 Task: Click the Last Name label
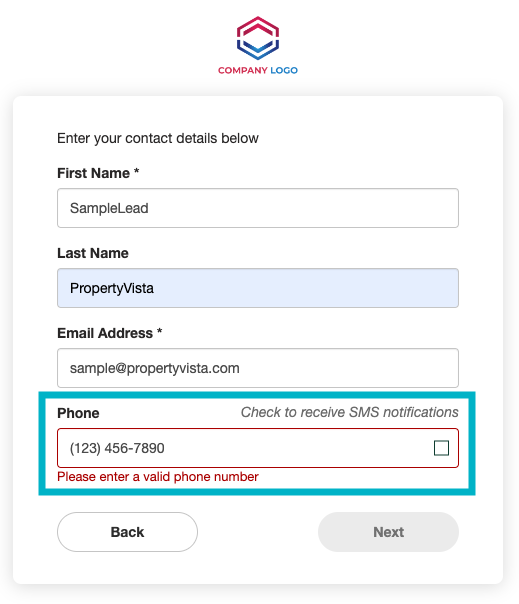point(93,253)
